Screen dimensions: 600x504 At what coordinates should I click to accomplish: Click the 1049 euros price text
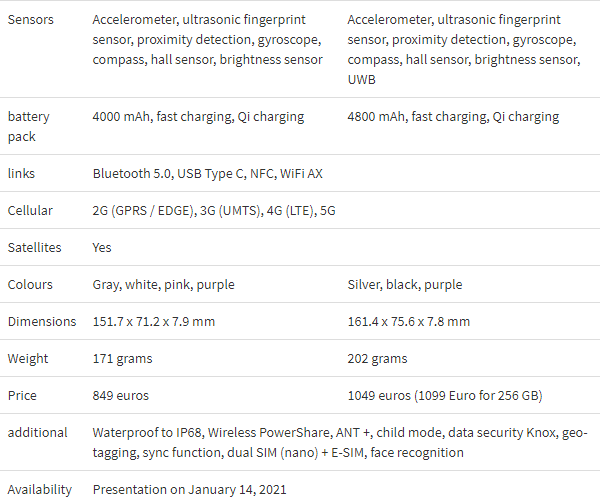click(445, 395)
